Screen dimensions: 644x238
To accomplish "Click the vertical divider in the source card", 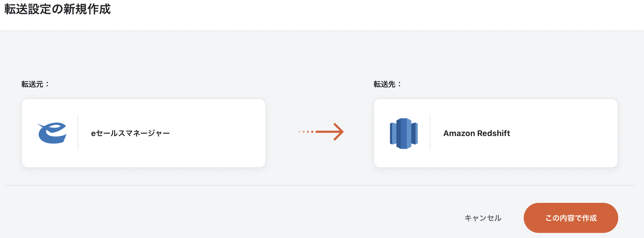I will pos(78,133).
